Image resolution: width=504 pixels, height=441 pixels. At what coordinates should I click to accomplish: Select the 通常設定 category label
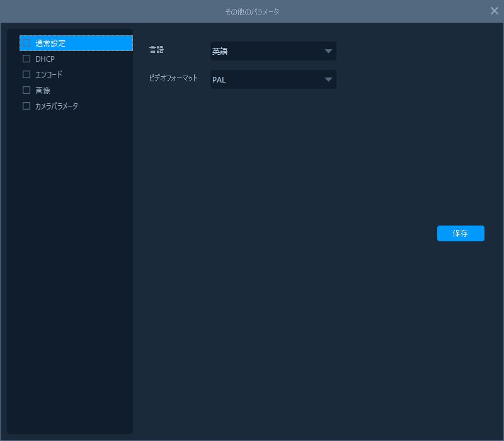50,43
